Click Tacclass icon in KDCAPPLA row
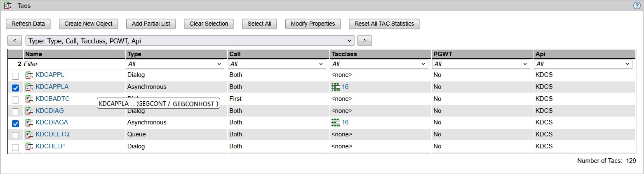The height and width of the screenshot is (174, 644). point(336,87)
